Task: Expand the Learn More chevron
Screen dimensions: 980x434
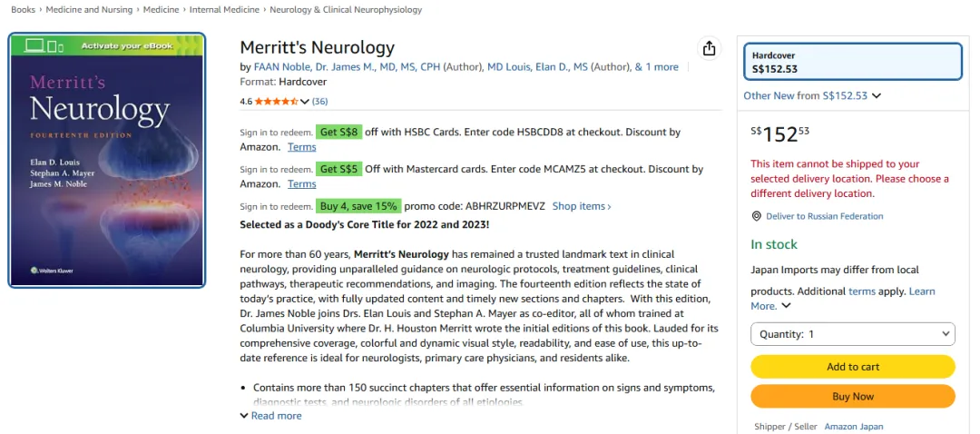Action: [x=786, y=306]
